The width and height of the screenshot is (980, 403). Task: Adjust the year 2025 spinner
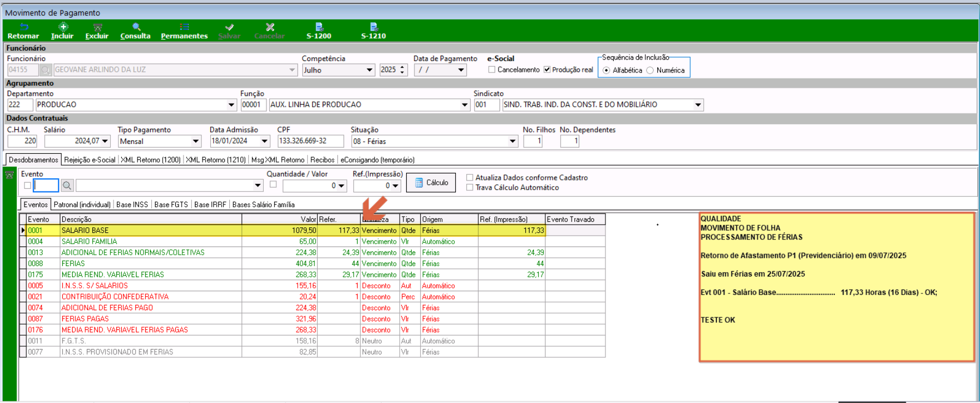402,70
